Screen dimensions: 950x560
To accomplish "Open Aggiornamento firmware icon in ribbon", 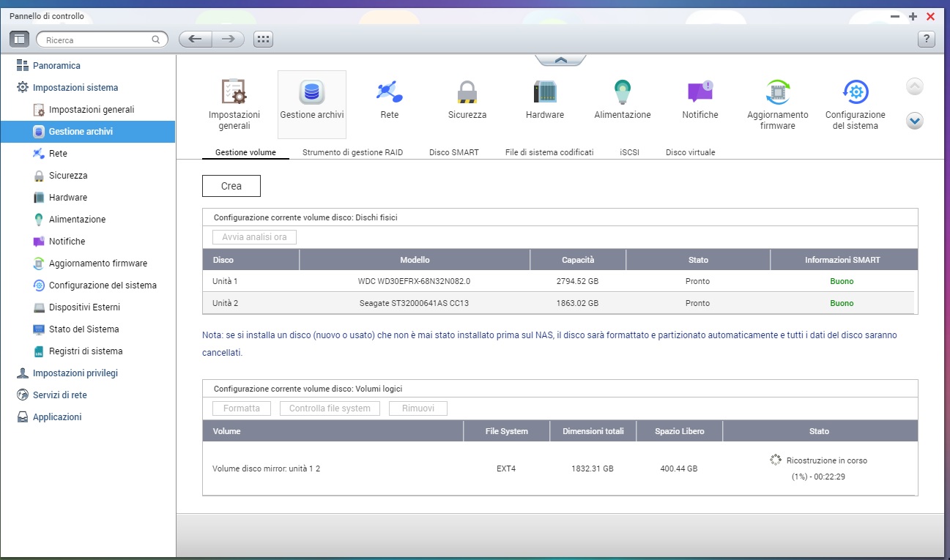I will click(777, 93).
